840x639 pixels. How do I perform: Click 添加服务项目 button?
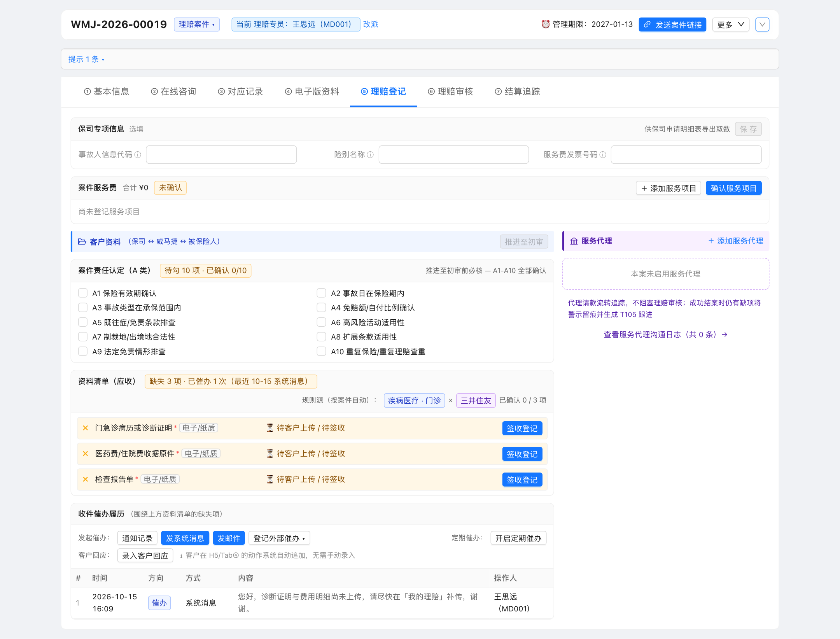[668, 188]
